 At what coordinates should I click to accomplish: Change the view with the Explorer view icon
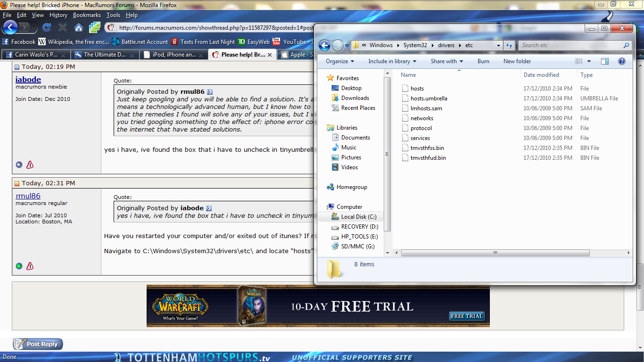coord(579,61)
